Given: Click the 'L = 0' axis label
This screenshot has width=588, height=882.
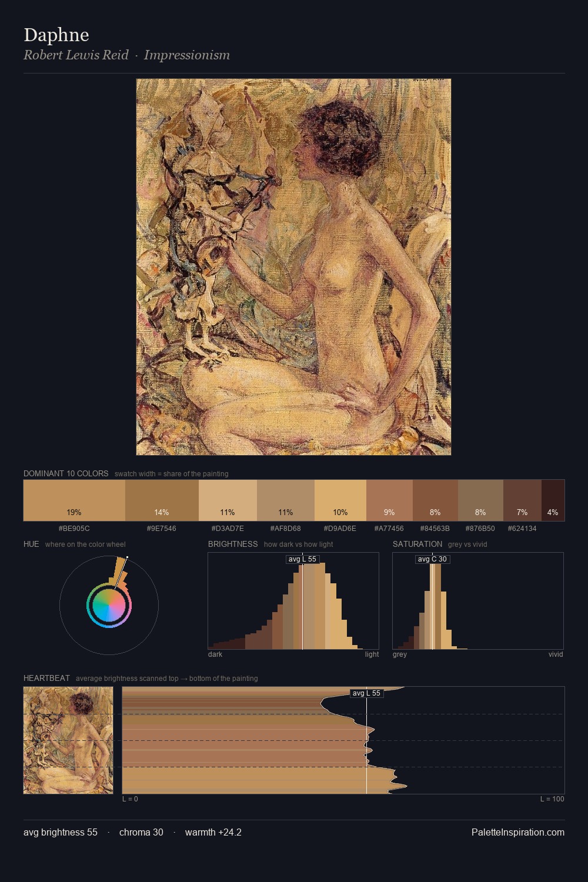Looking at the screenshot, I should coord(130,799).
